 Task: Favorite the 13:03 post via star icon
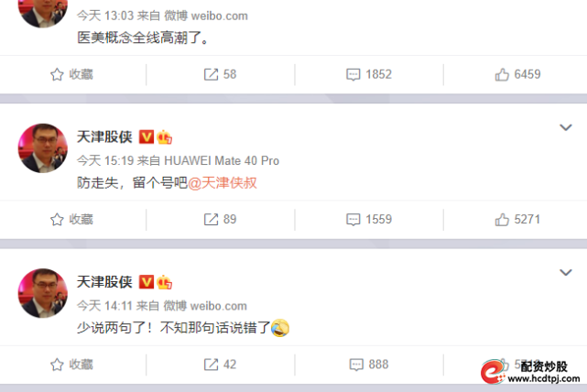tap(71, 74)
